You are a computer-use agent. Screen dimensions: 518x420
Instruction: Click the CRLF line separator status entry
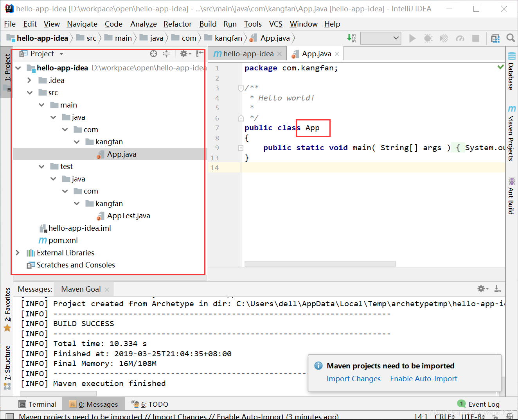coord(445,416)
